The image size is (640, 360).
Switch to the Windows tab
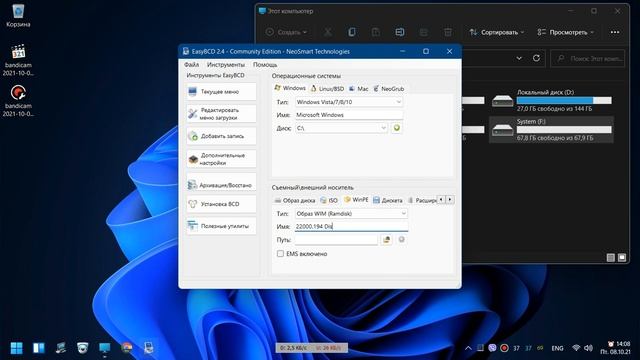(x=290, y=88)
